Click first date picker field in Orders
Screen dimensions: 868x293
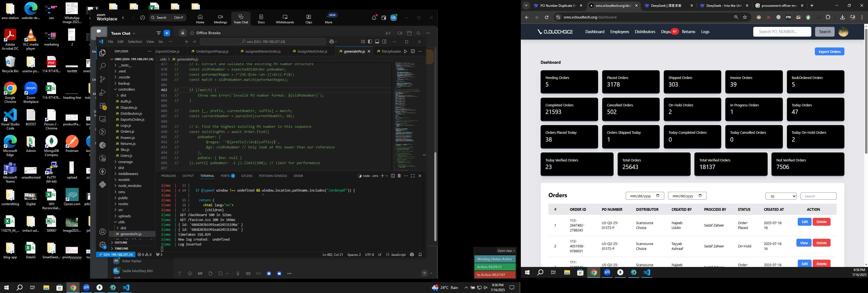click(x=644, y=196)
